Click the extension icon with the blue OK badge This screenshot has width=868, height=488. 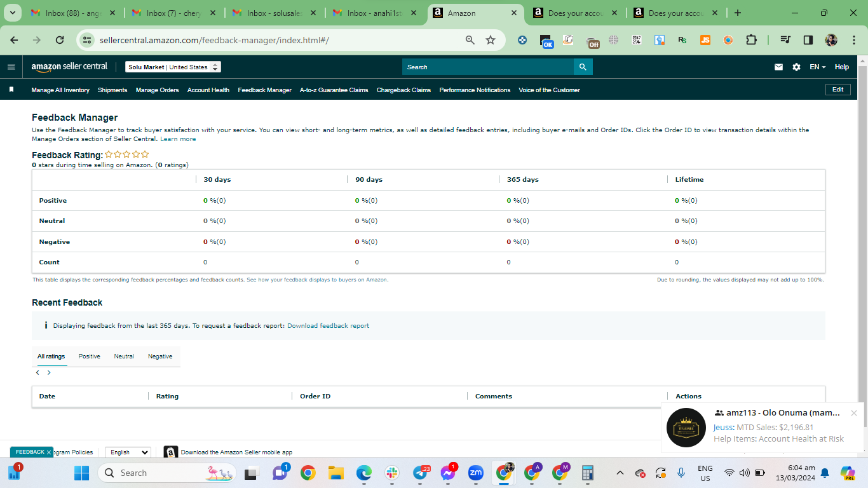pos(546,41)
